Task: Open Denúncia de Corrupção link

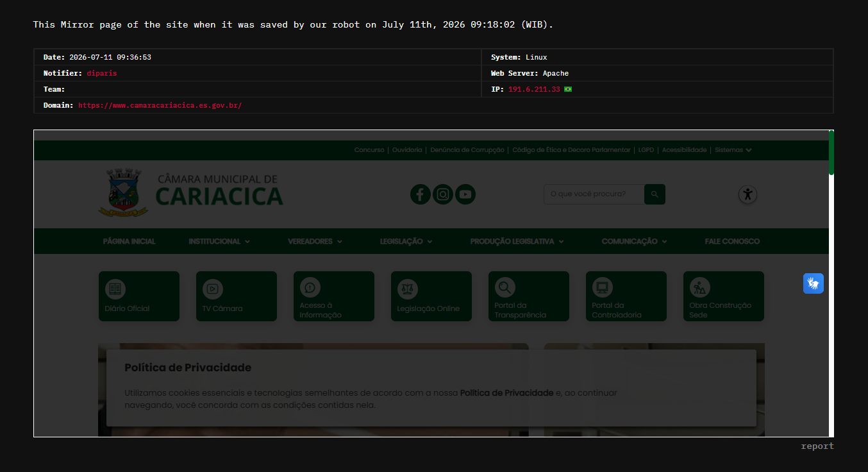Action: click(x=467, y=150)
